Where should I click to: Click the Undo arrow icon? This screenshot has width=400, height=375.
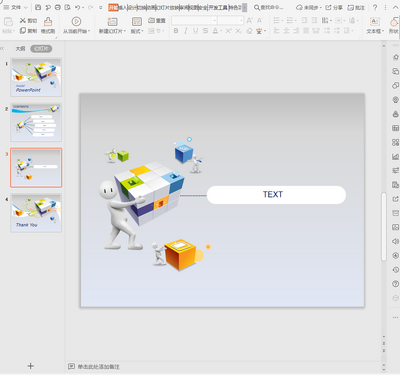coord(78,7)
